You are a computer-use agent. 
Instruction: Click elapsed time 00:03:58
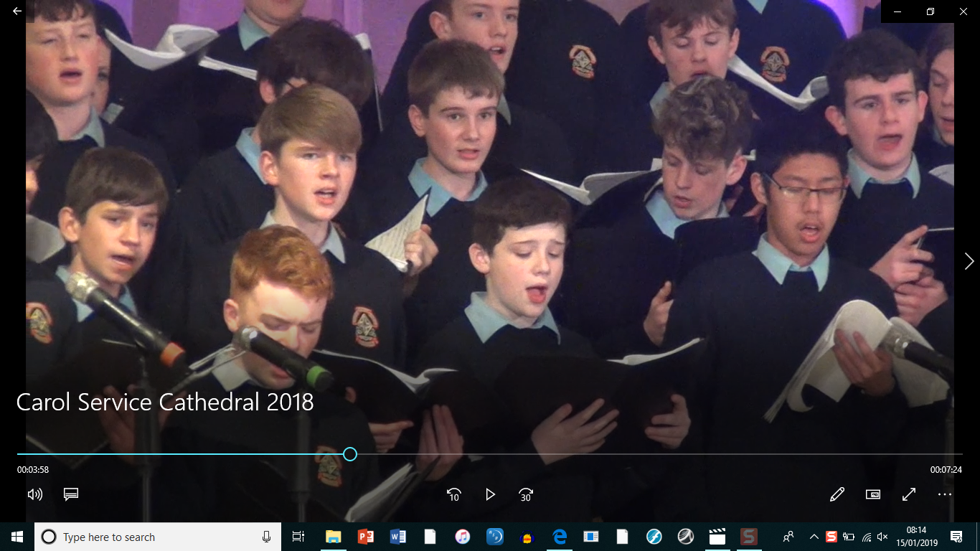point(33,470)
